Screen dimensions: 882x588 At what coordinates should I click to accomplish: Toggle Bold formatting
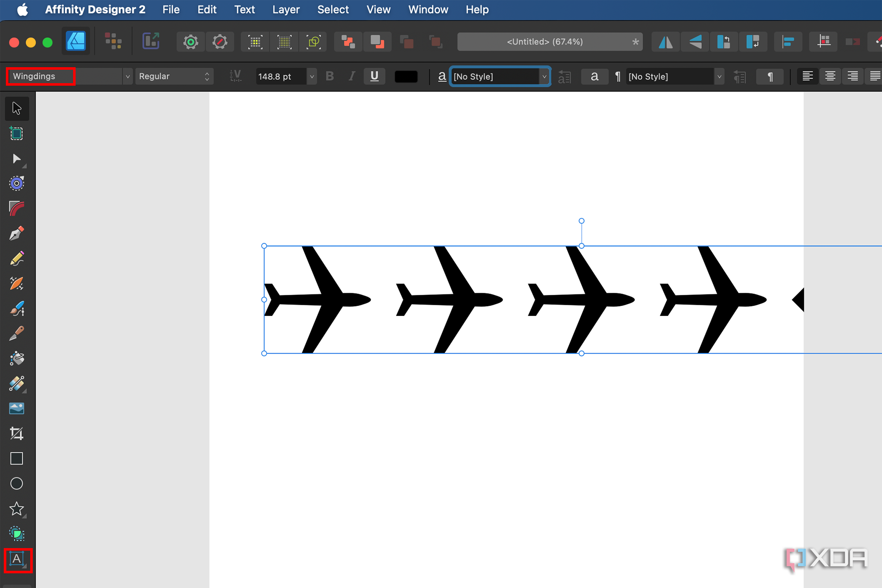tap(330, 76)
